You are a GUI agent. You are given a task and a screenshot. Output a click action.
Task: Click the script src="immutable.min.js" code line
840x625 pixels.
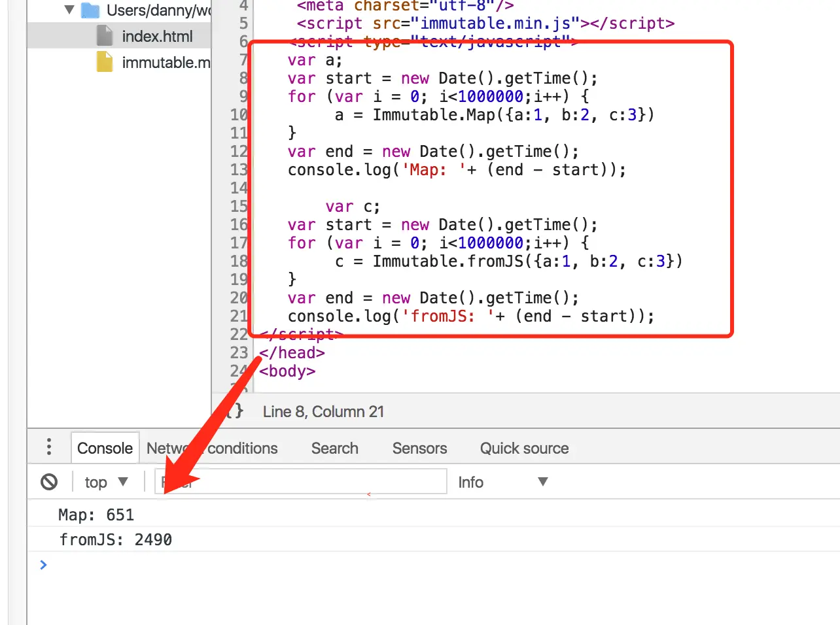[x=485, y=24]
